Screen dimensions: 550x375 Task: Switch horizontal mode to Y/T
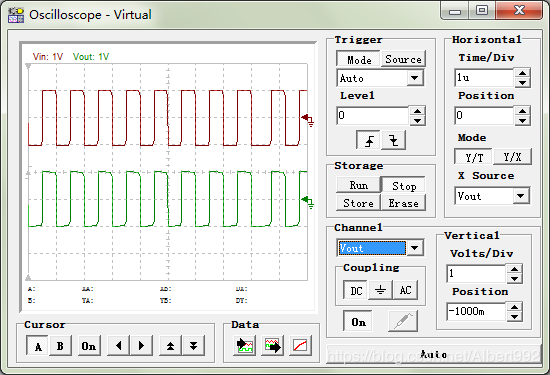pyautogui.click(x=474, y=156)
